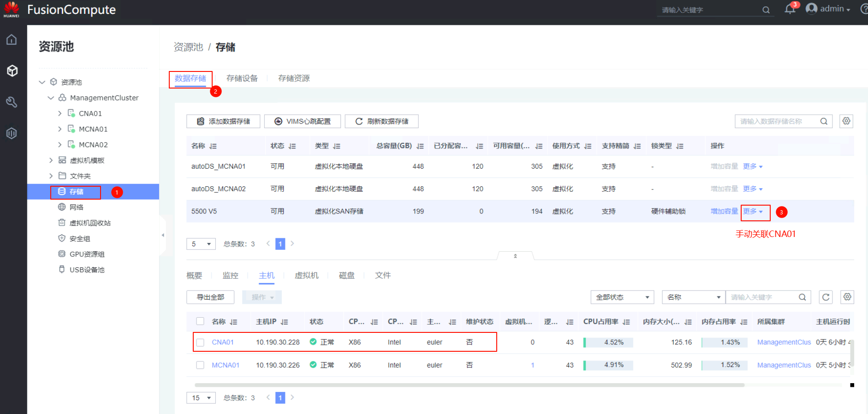868x414 pixels.
Task: Check the MCNA01 host row checkbox
Action: coord(200,365)
